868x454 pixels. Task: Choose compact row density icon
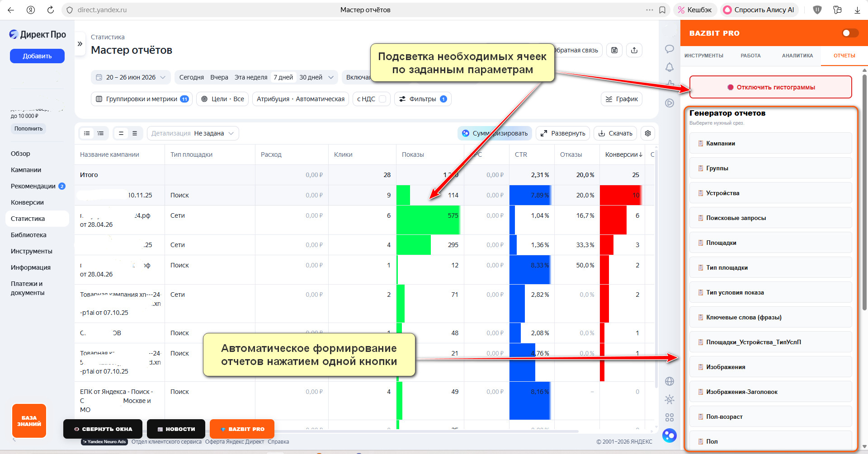pos(121,133)
